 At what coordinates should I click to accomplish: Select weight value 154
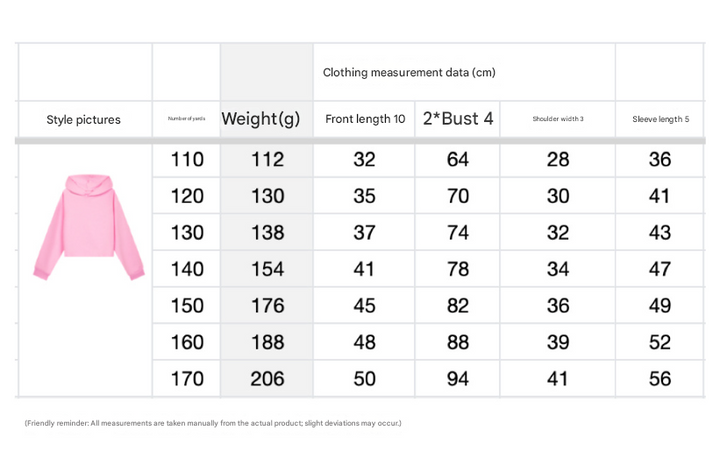pyautogui.click(x=267, y=269)
